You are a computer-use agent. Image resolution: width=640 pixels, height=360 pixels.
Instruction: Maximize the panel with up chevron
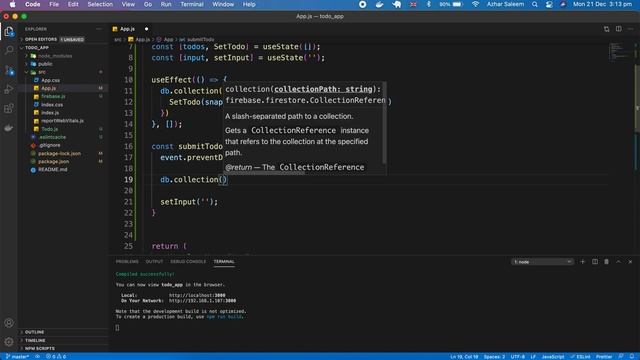(618, 262)
